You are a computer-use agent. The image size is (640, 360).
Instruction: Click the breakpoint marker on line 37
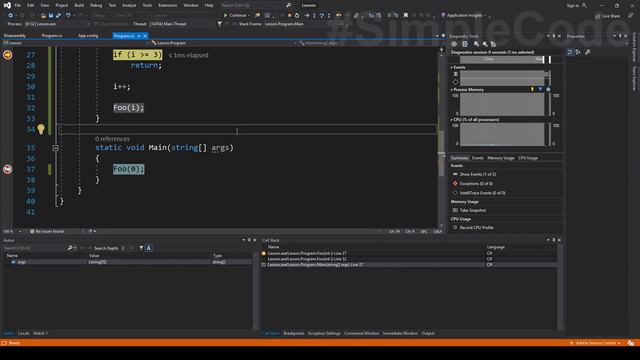tap(7, 169)
